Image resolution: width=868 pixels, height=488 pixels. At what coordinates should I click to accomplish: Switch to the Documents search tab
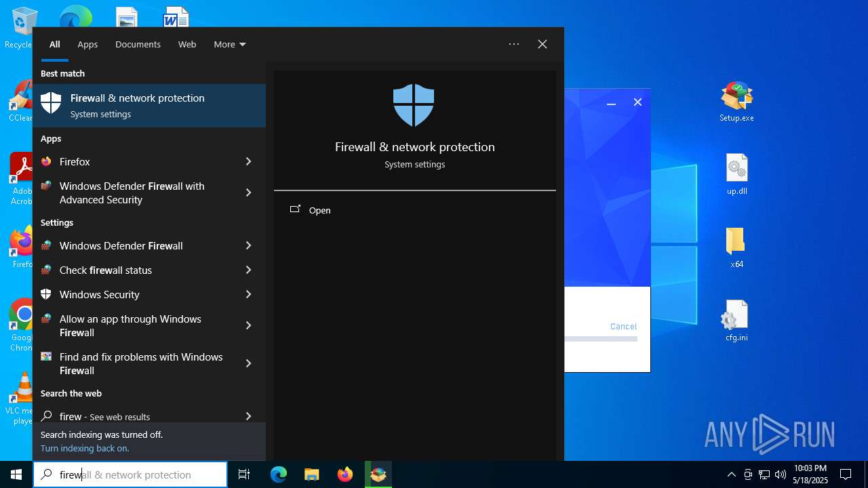pyautogui.click(x=138, y=44)
